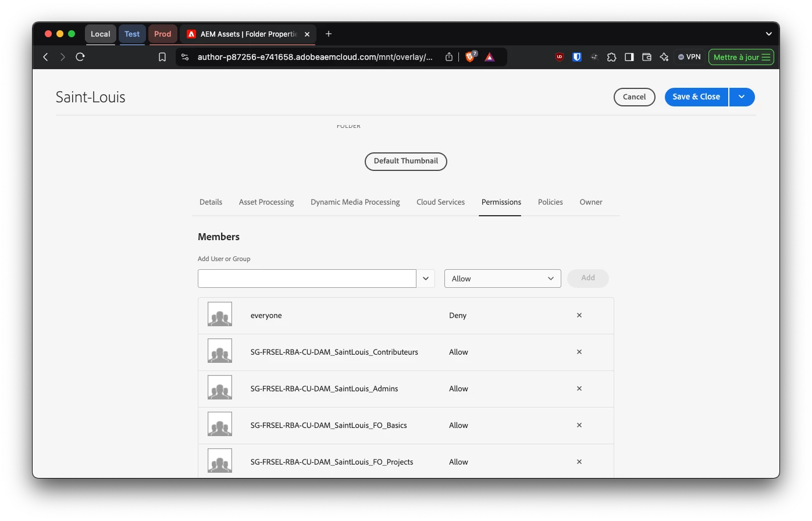Image resolution: width=812 pixels, height=521 pixels.
Task: Open the Owner tab
Action: tap(591, 202)
